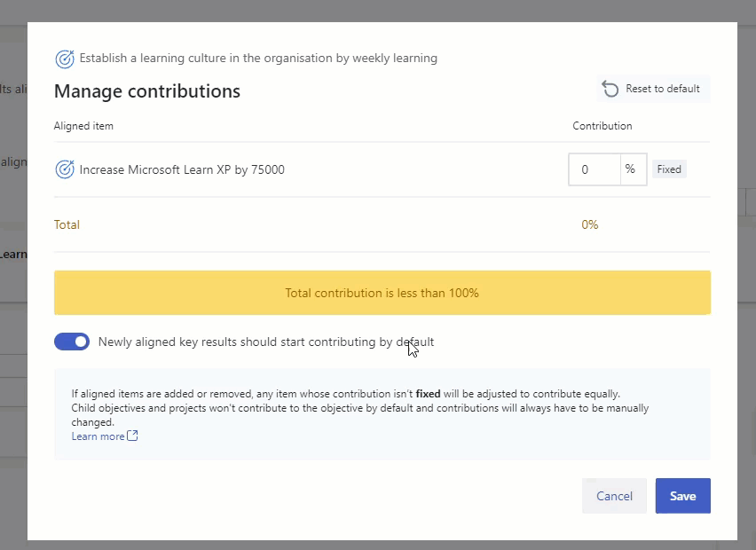Click the Reset to default arrow icon

click(610, 89)
